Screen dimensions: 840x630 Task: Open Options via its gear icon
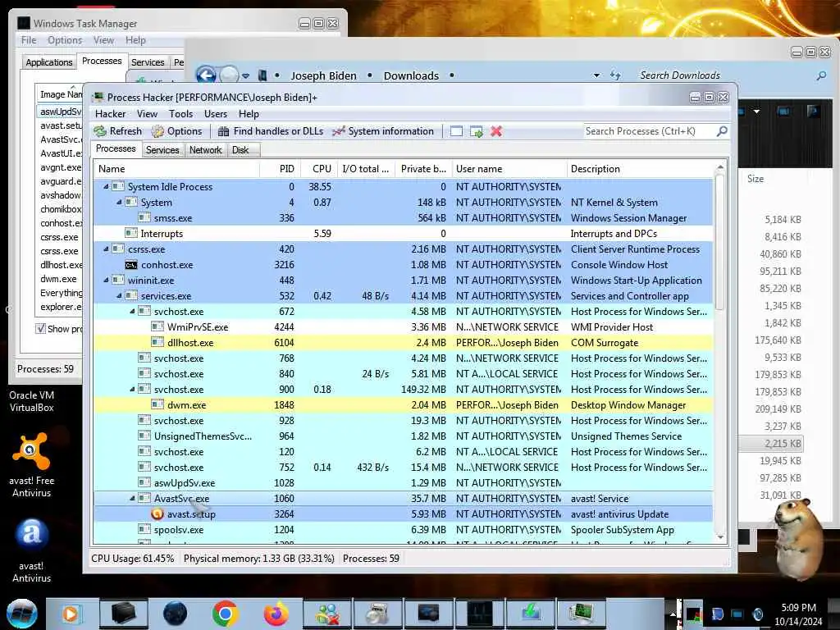coord(157,131)
